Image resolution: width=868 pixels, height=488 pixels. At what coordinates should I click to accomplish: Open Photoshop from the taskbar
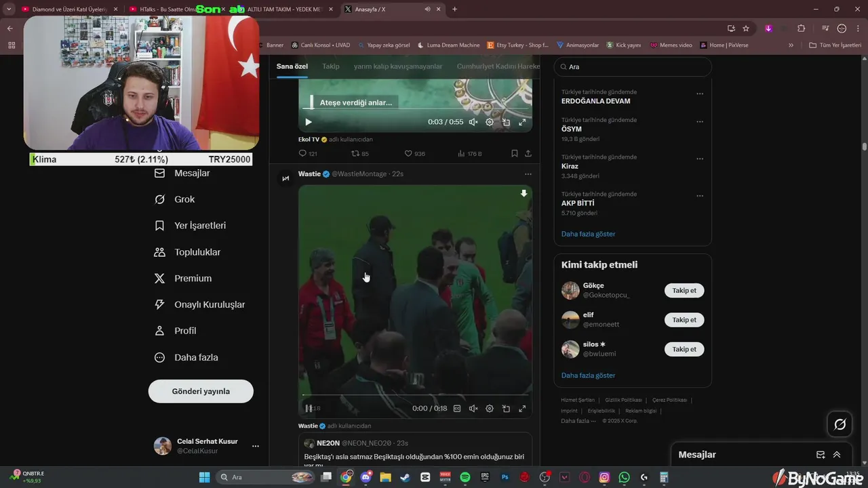(x=505, y=477)
